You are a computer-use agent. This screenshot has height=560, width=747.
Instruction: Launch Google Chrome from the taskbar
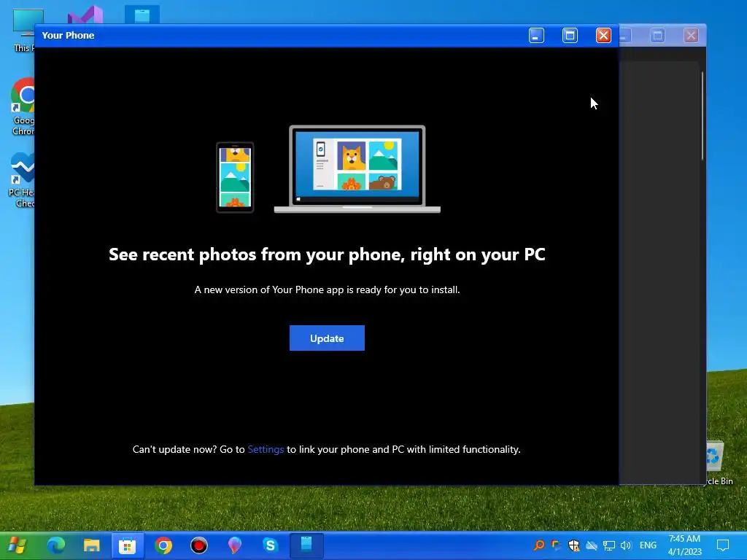[163, 545]
